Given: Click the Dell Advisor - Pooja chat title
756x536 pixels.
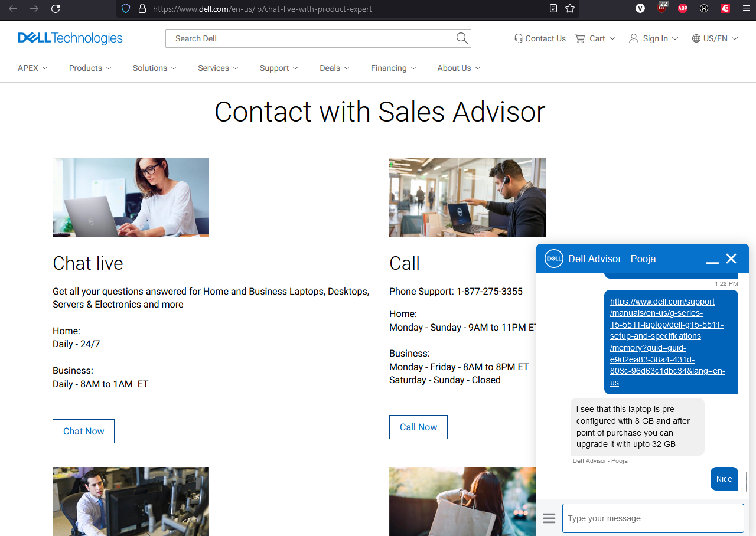Looking at the screenshot, I should [x=612, y=259].
